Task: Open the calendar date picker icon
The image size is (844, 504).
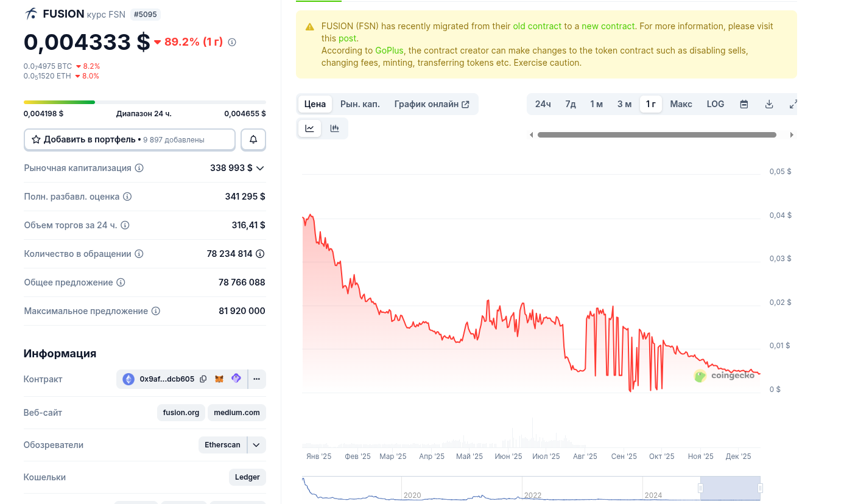Action: point(744,104)
